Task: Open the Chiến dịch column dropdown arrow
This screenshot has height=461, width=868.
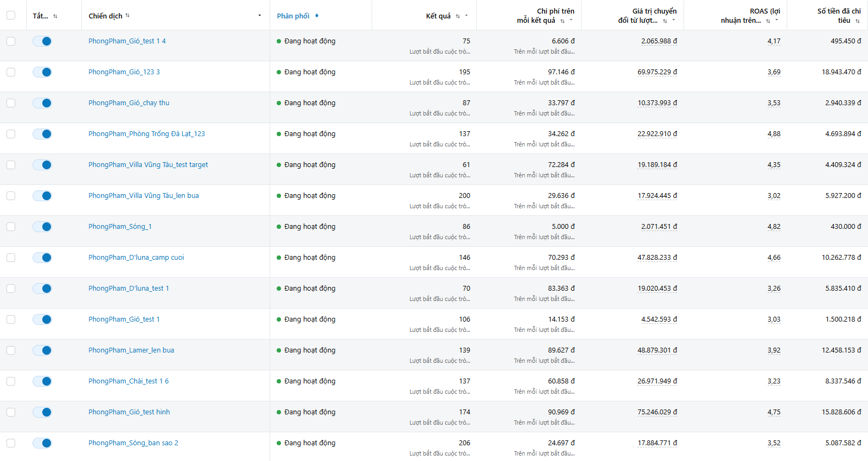Action: (260, 15)
